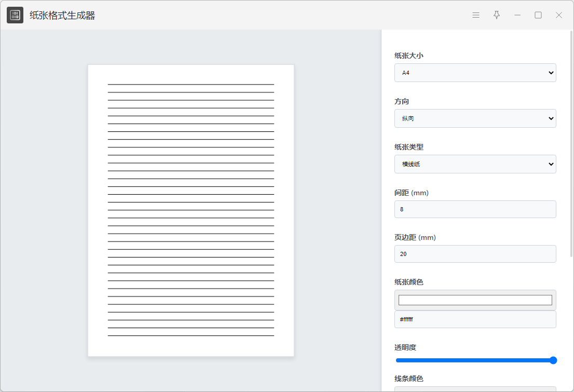Open the 纸张大小 A4 dropdown
The image size is (574, 392).
(475, 73)
